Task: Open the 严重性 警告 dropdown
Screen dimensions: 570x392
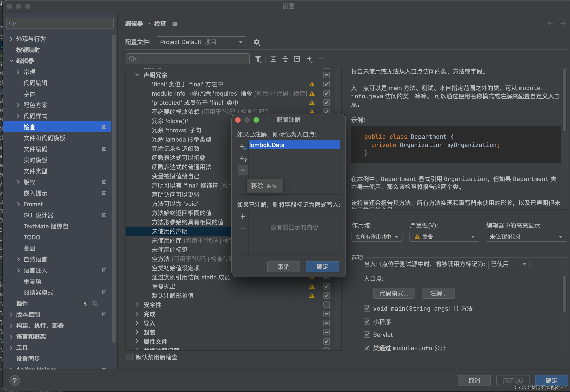Action: point(444,236)
